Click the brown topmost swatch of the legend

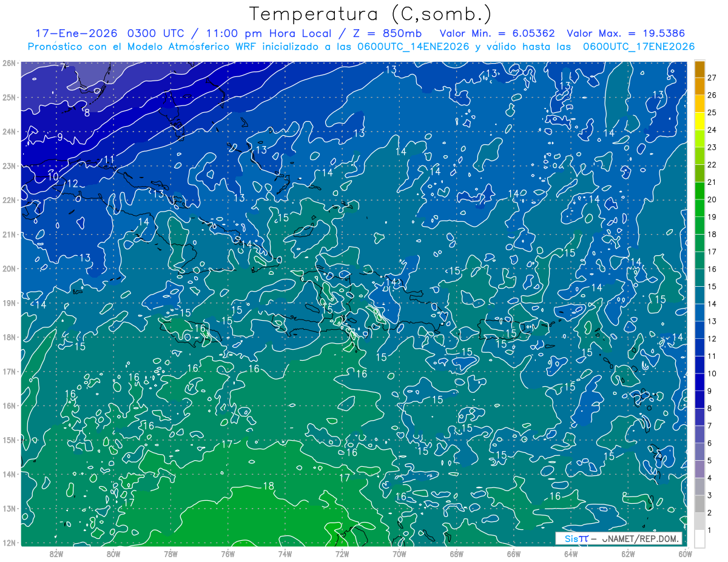click(699, 69)
